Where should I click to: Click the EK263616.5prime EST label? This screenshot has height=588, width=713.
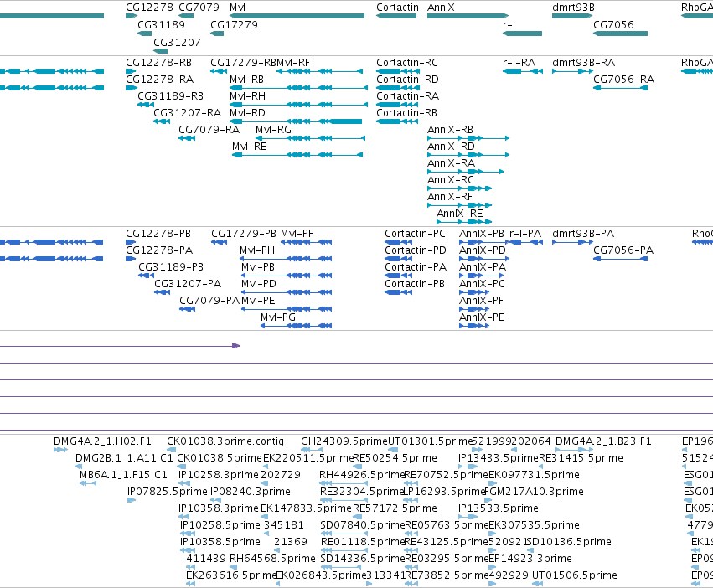coord(231,575)
